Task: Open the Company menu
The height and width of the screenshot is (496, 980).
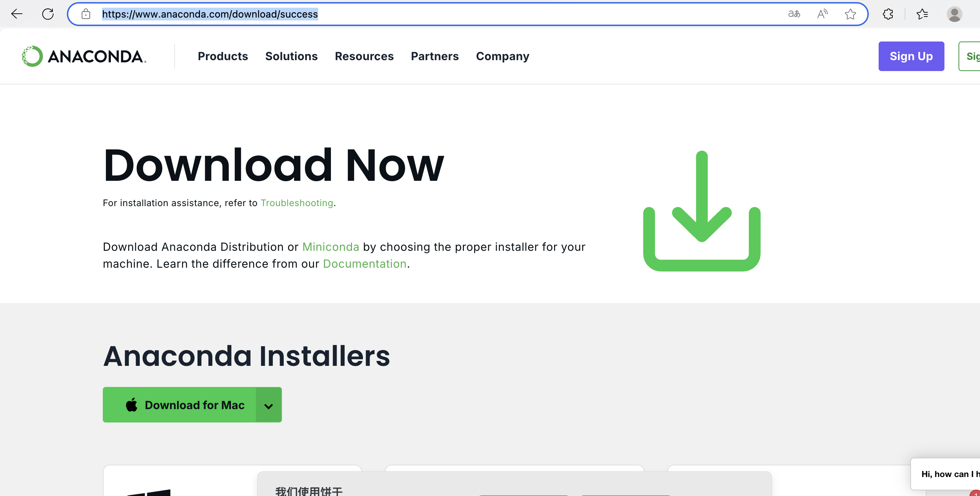Action: (x=502, y=56)
